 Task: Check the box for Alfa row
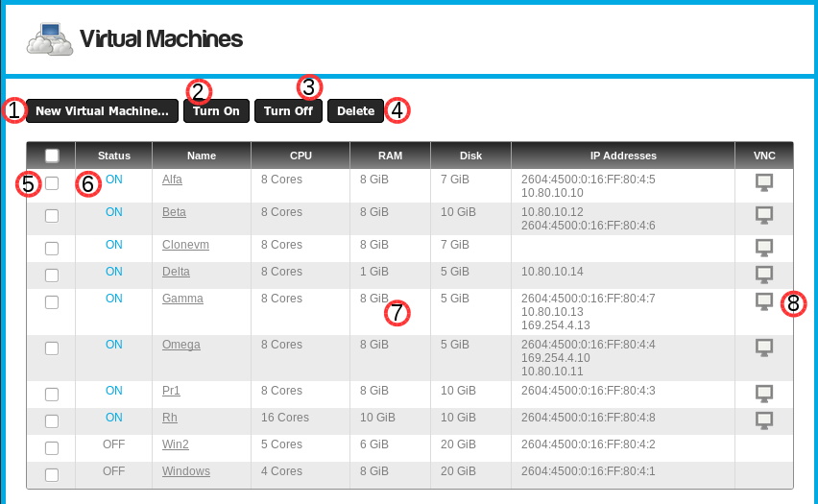(52, 183)
